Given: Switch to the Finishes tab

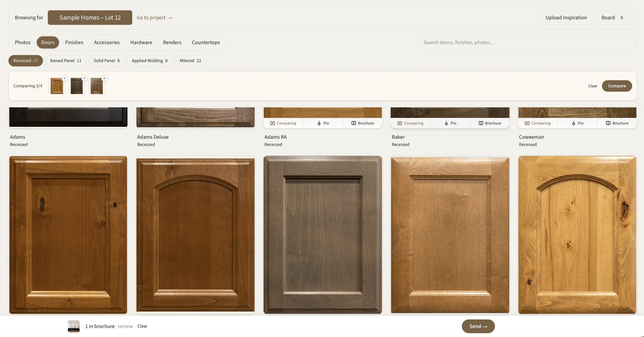Looking at the screenshot, I should pos(74,42).
